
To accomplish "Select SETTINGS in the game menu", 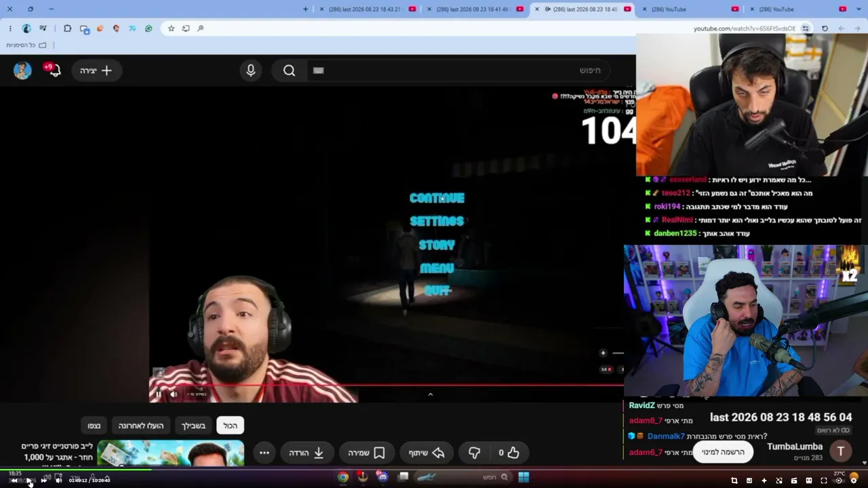I will tap(437, 221).
